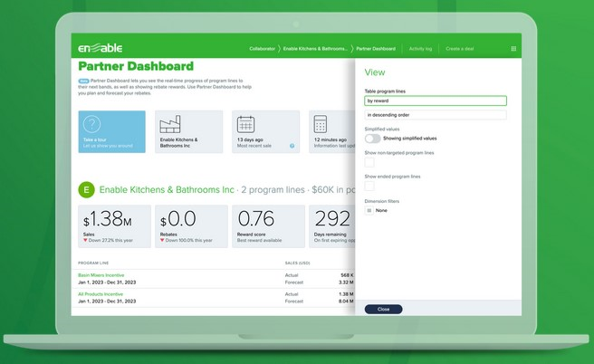Open the Basin Mixers Incentive link
594x364 pixels.
coord(101,275)
